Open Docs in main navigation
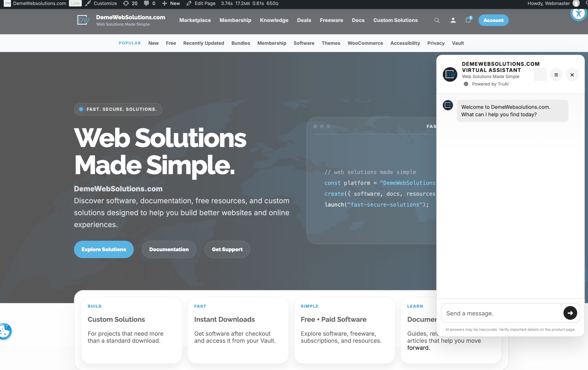The height and width of the screenshot is (370, 588). (x=358, y=20)
